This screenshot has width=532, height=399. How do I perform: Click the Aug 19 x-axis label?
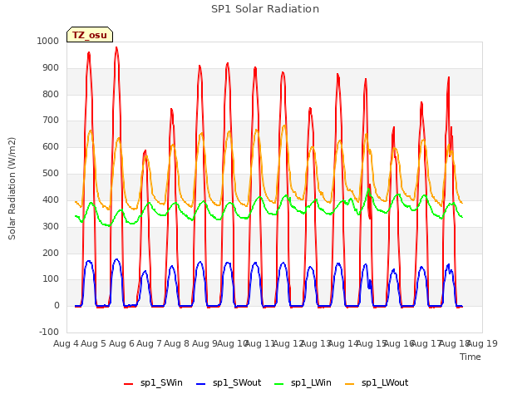click(482, 343)
